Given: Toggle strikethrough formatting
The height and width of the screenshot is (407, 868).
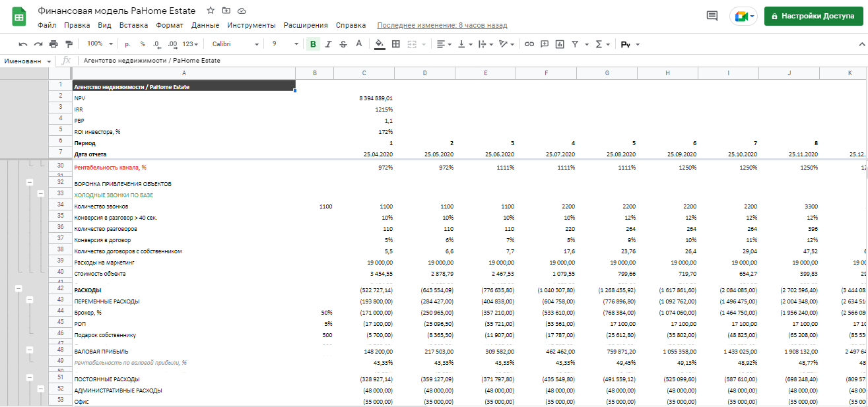Looking at the screenshot, I should pos(343,44).
